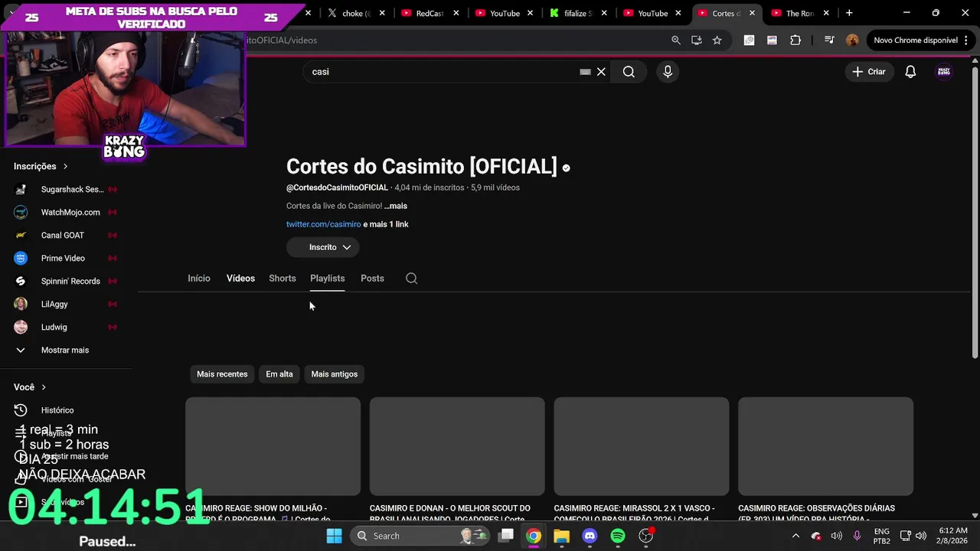Expand the Você section arrow

coord(44,387)
